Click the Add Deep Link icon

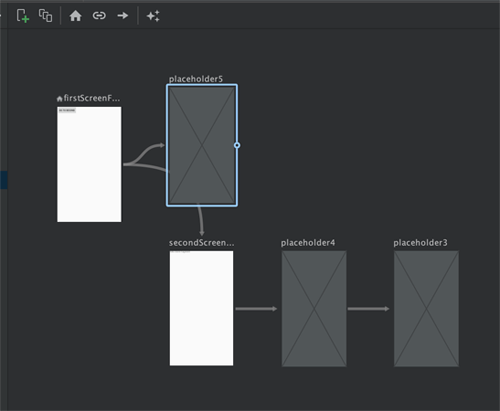tap(99, 16)
